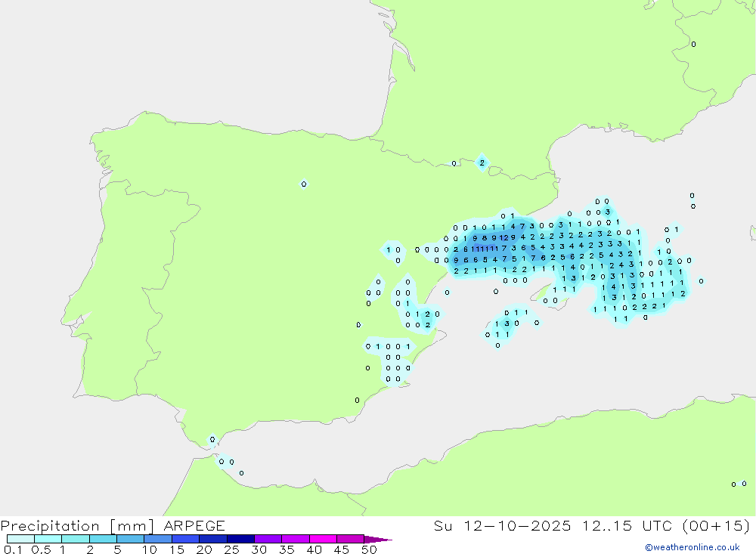
Task: Click the legend swatch between 0.1 and 0.5
Action: pyautogui.click(x=20, y=539)
